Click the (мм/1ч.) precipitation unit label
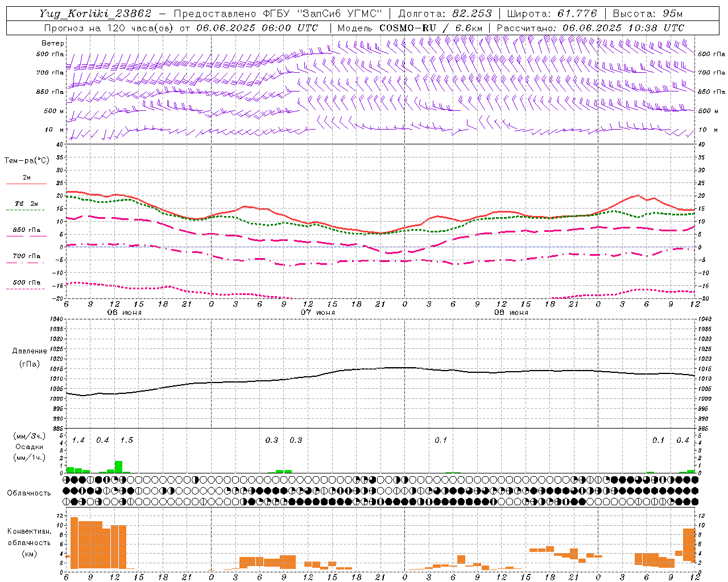The image size is (728, 582). (x=30, y=458)
